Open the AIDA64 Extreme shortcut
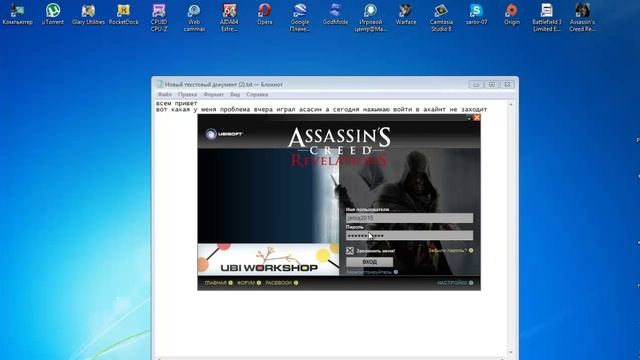 pyautogui.click(x=229, y=18)
